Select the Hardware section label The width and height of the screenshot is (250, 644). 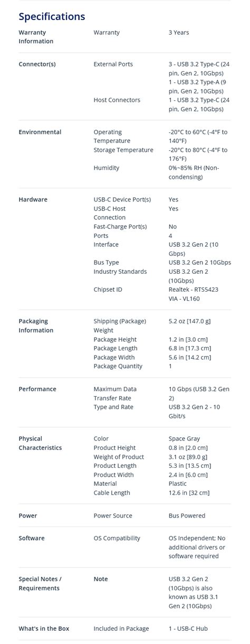(33, 200)
